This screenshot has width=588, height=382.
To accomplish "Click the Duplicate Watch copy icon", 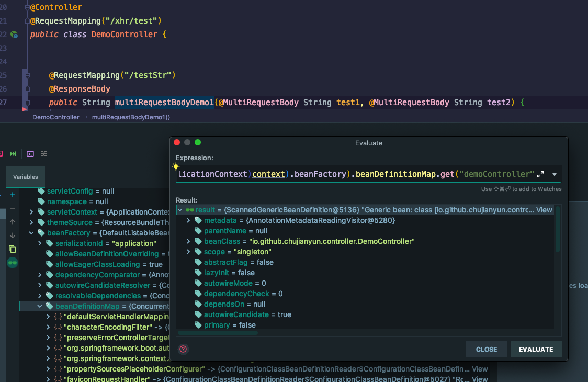I will tap(13, 249).
